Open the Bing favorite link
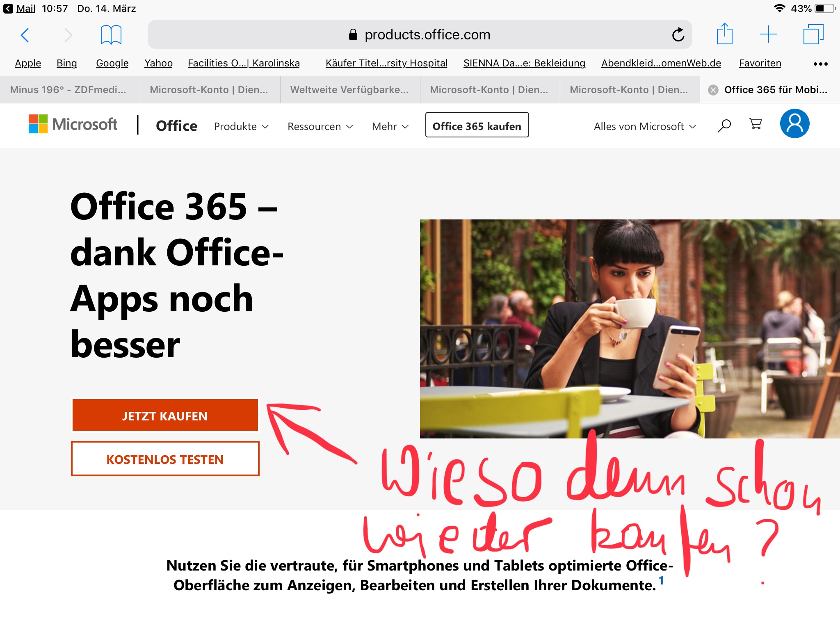840x630 pixels. [x=67, y=63]
